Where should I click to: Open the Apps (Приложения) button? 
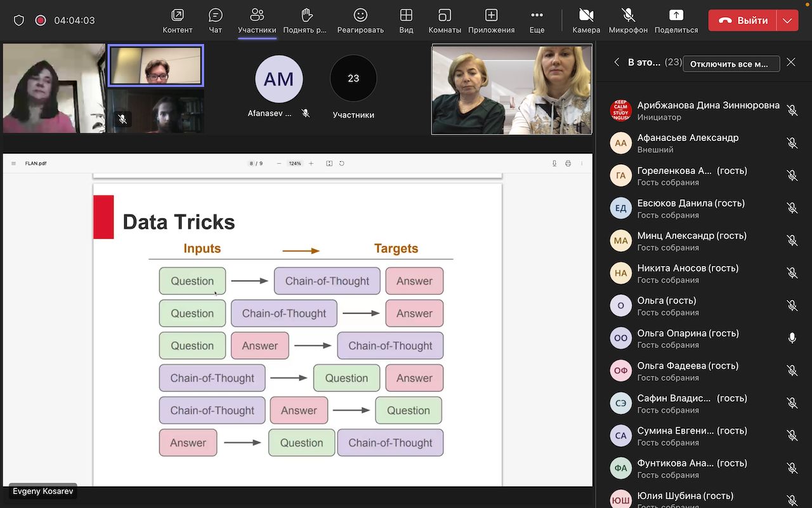pyautogui.click(x=491, y=15)
